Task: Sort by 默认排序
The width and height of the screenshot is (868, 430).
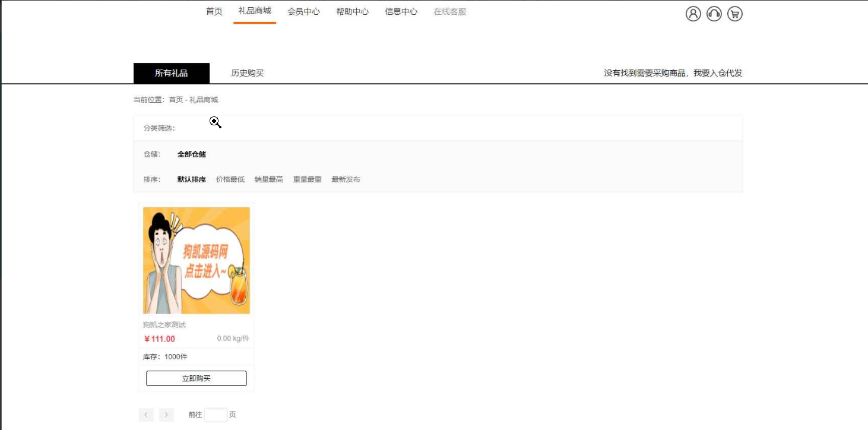Action: click(x=192, y=179)
